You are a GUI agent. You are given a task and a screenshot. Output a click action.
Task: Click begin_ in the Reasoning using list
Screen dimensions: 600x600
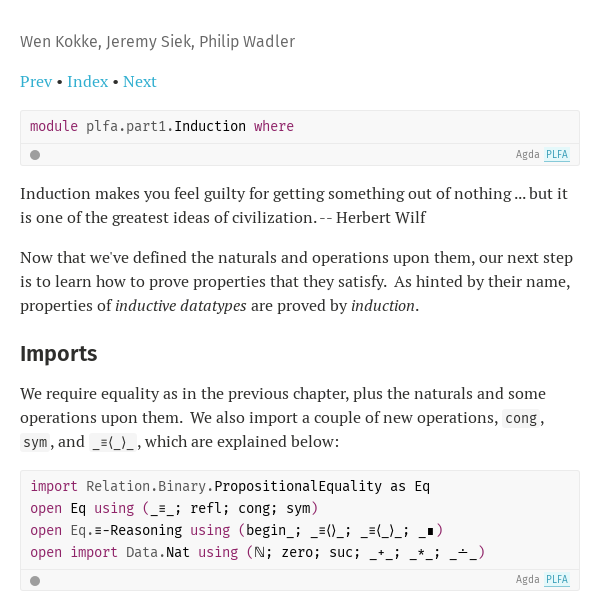(x=272, y=531)
